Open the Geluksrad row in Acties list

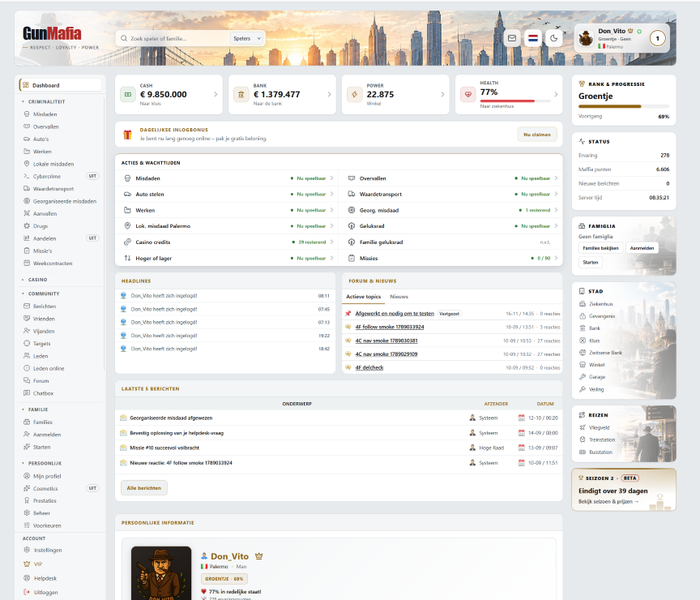coord(451,226)
